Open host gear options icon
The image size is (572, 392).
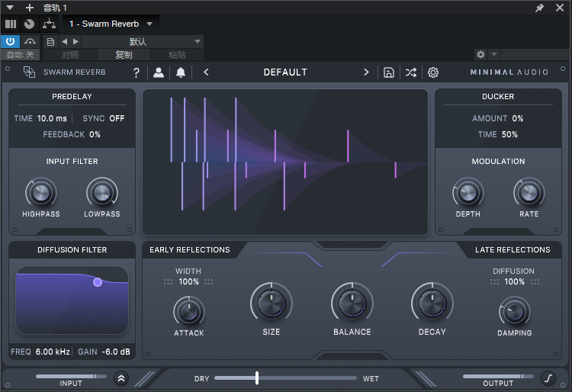pos(480,55)
